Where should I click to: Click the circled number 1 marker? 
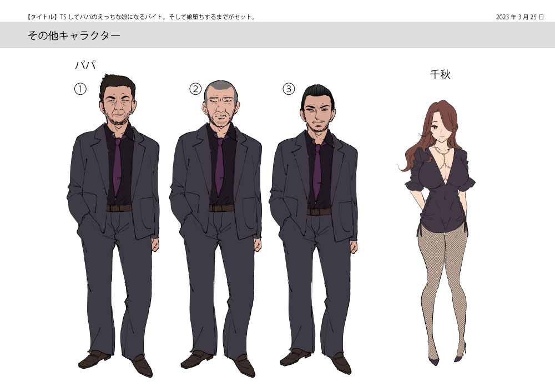(80, 89)
